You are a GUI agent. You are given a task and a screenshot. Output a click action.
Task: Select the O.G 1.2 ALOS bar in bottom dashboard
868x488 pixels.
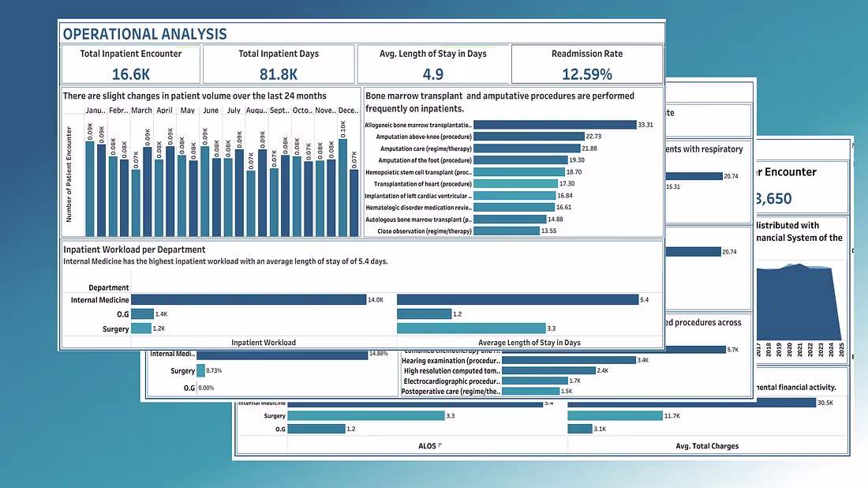316,429
